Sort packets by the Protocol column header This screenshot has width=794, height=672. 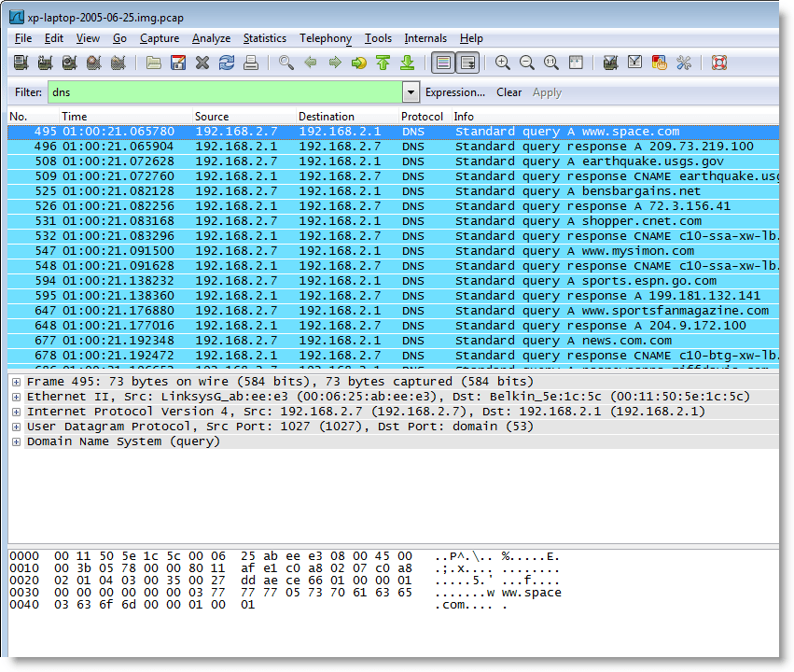(x=422, y=117)
